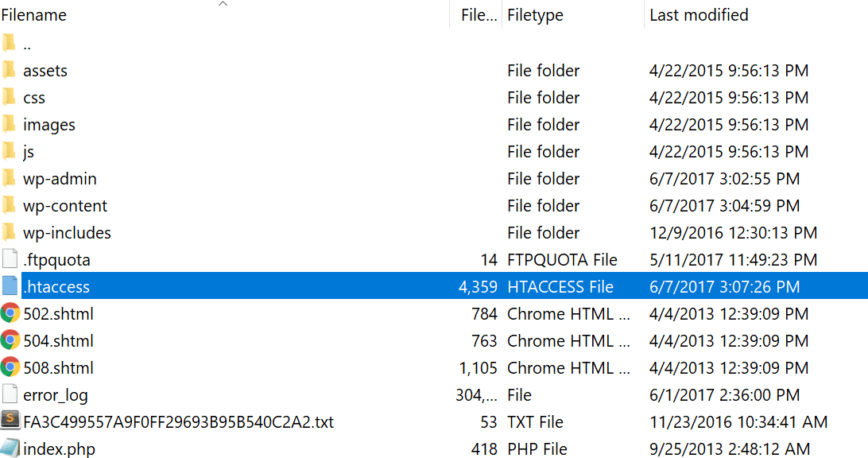This screenshot has width=868, height=458.
Task: Click the Chrome icon beside 508.shtml
Action: pyautogui.click(x=11, y=367)
